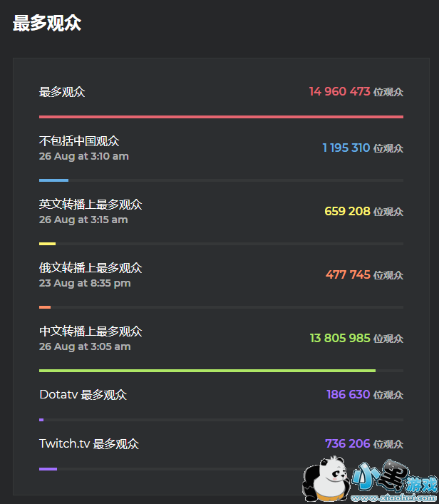Select the 659 208 viewer count
Screen dimensions: 439x504
pyautogui.click(x=347, y=212)
